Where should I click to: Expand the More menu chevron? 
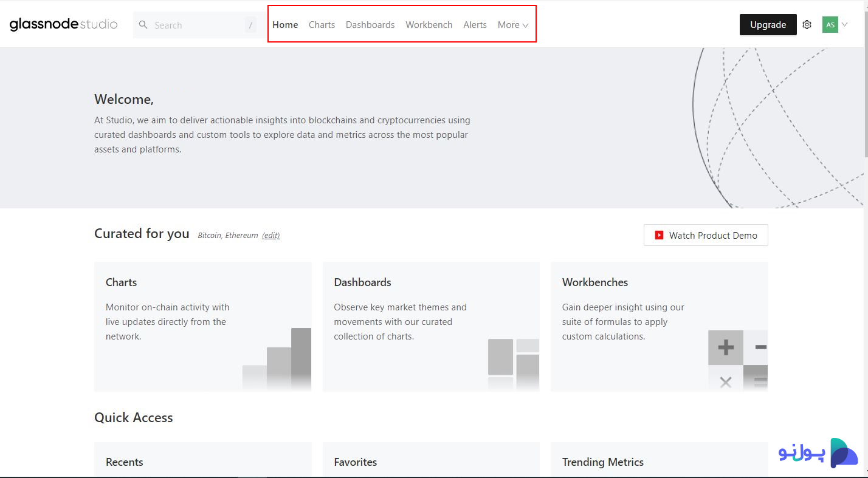point(525,26)
